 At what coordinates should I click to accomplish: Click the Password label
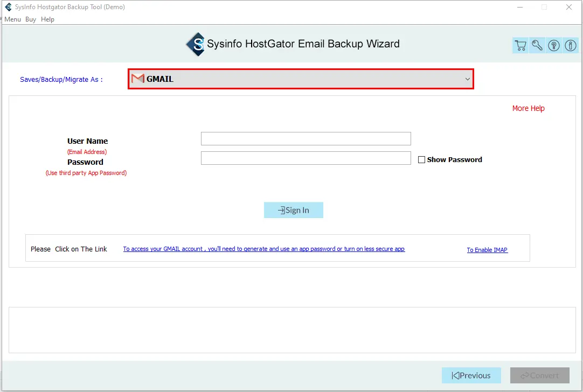pos(85,162)
